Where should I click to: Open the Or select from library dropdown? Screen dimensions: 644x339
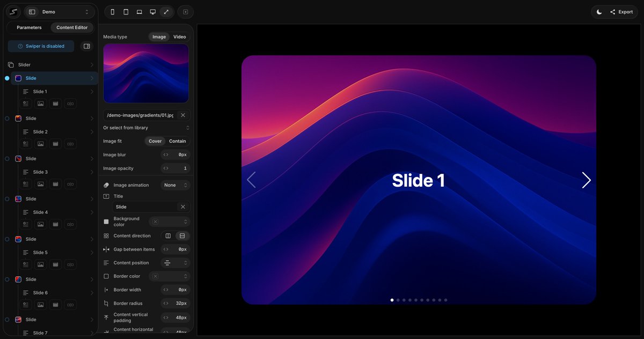147,128
